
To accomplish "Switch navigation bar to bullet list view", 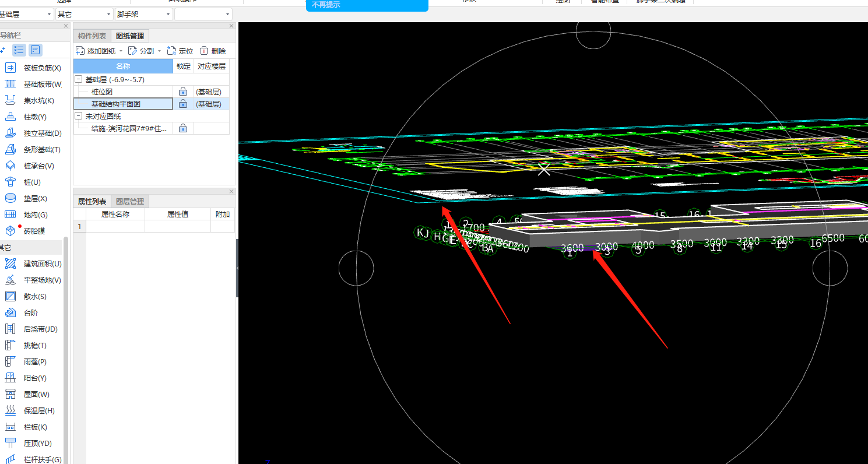I will click(19, 50).
